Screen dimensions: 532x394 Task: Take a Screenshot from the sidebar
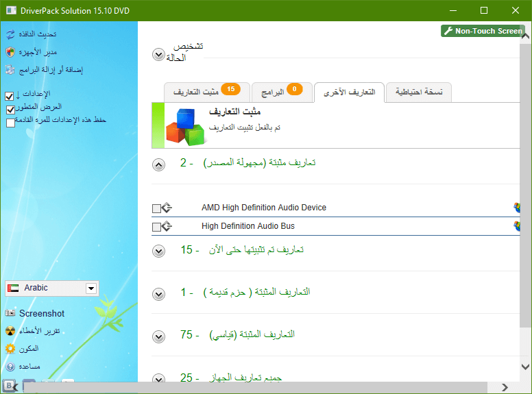coord(41,313)
